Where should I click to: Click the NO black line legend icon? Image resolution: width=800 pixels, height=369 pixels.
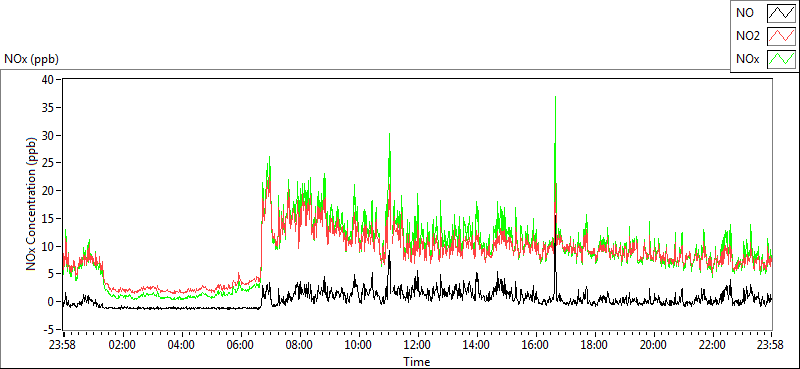tap(782, 13)
